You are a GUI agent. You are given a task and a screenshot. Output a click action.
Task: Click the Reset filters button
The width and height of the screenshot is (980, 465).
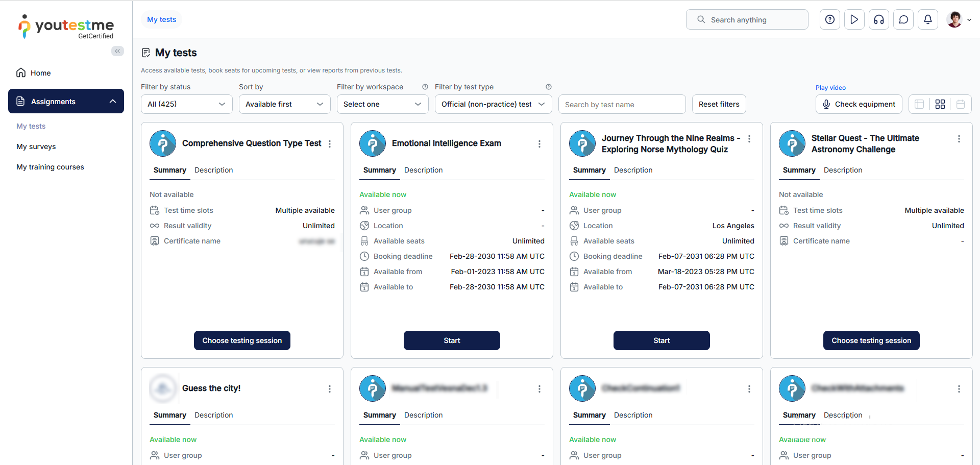pyautogui.click(x=719, y=104)
